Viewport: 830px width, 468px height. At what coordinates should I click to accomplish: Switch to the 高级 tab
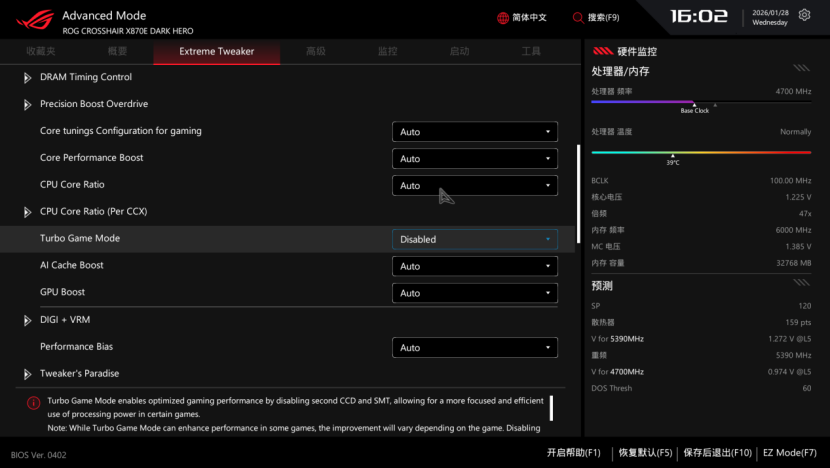[x=316, y=51]
